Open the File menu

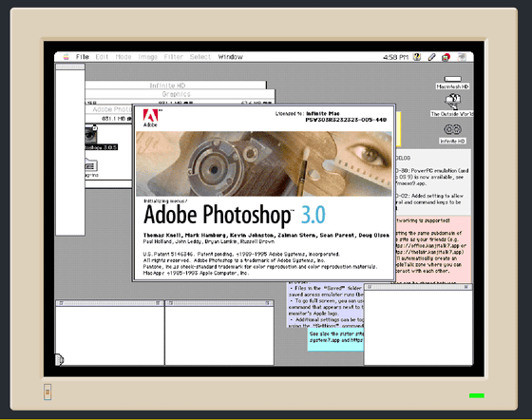[x=83, y=57]
